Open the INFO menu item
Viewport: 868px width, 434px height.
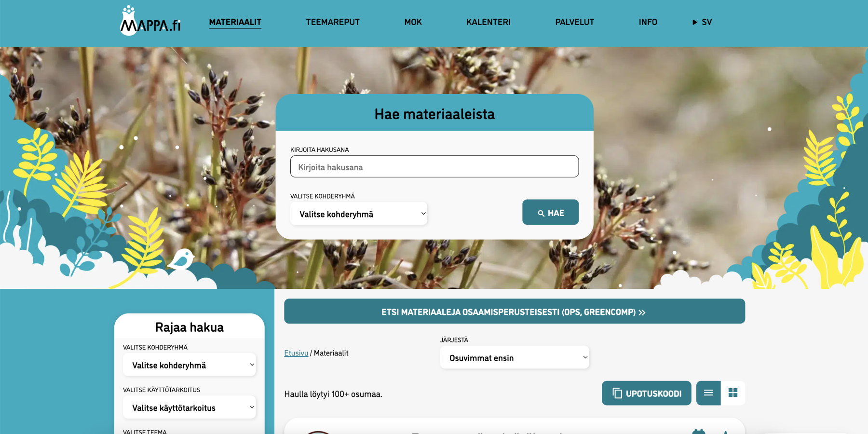click(648, 22)
